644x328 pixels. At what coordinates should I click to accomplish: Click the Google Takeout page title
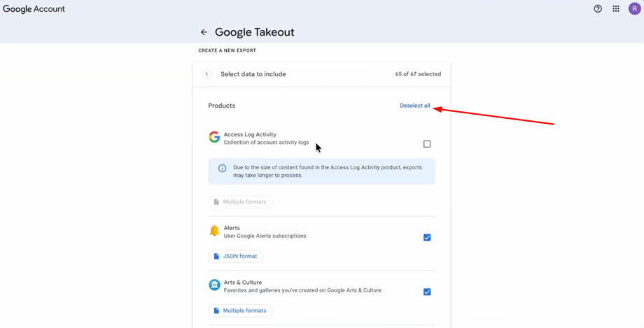coord(255,32)
